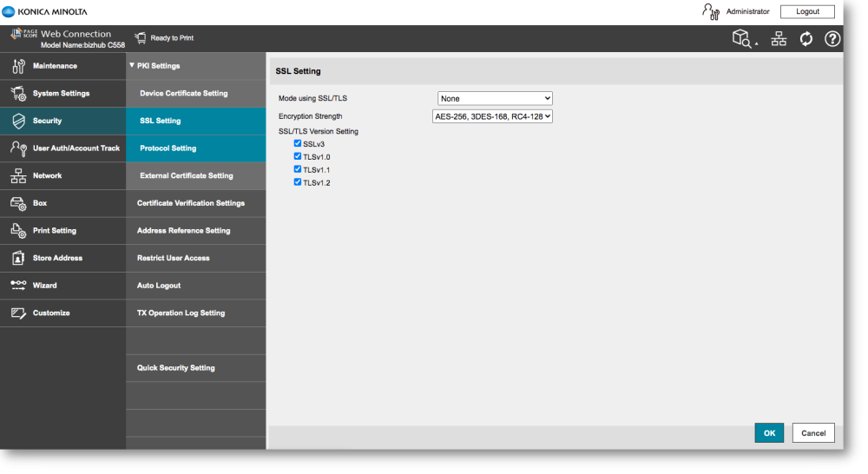868x474 pixels.
Task: Open Certificate Verification Settings
Action: click(x=196, y=203)
